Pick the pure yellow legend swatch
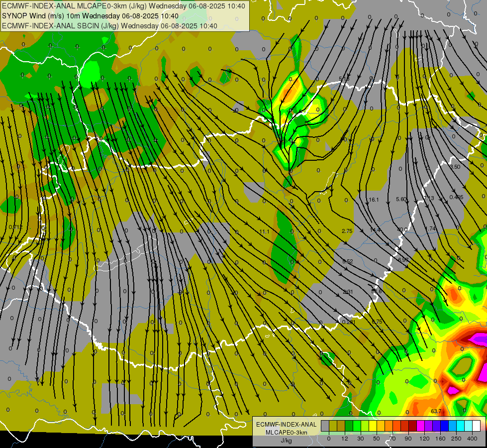The image size is (487, 448). 373,426
